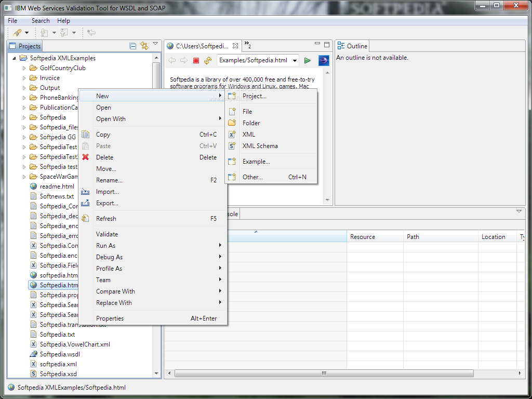
Task: Click Rename... in context menu
Action: coord(153,180)
